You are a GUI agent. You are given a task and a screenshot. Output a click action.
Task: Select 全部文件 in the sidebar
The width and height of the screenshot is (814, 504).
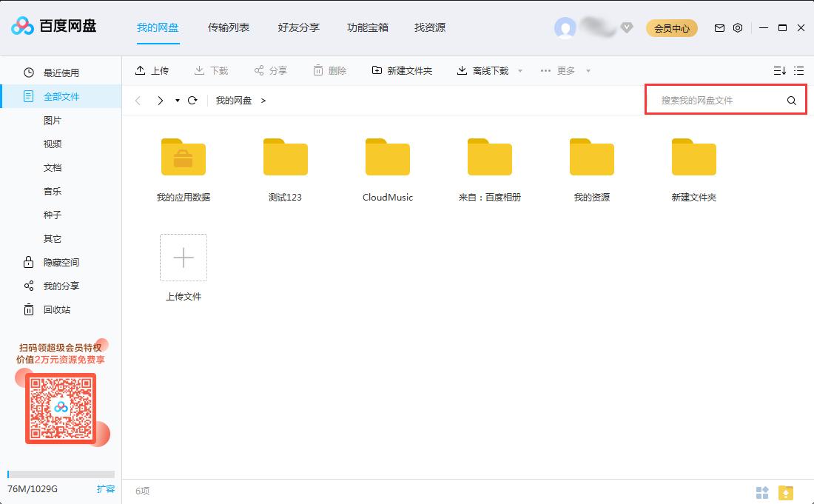click(x=61, y=96)
